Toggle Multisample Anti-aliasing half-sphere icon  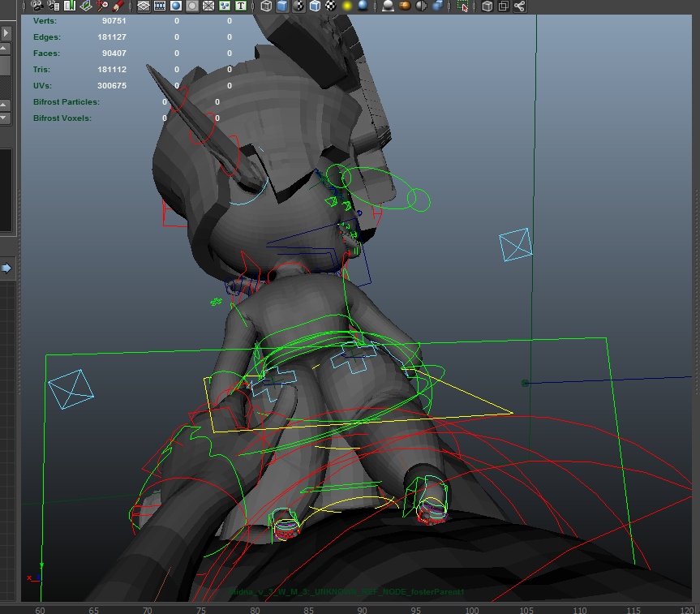(421, 6)
